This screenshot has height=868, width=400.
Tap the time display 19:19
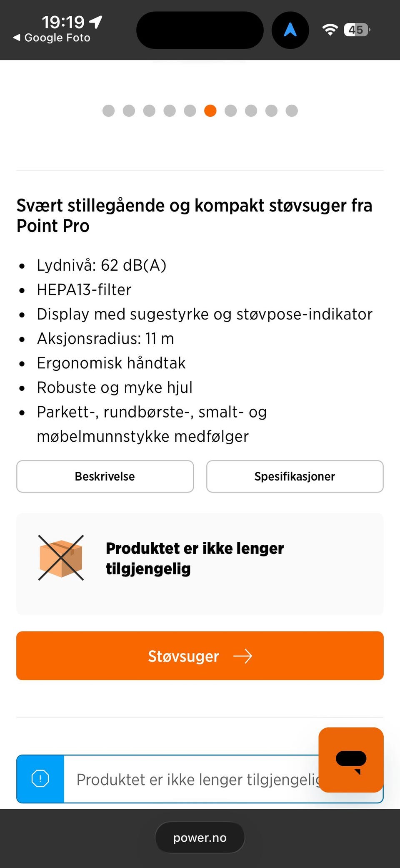point(63,22)
